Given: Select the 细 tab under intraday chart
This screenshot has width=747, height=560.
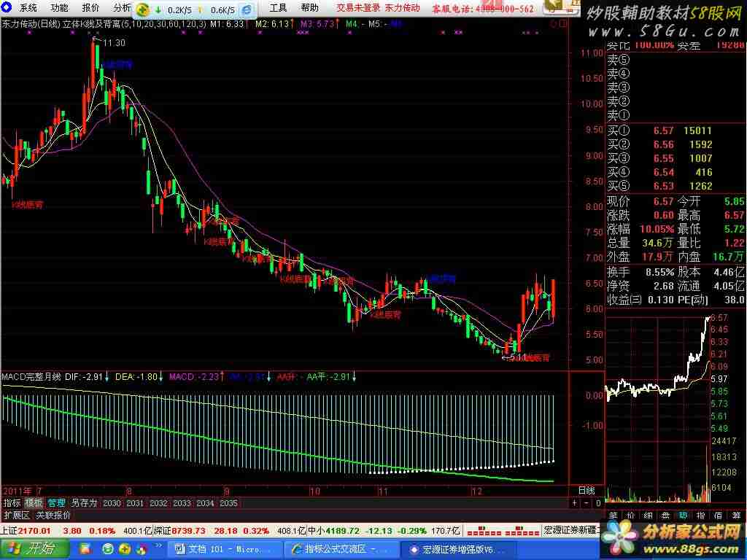Looking at the screenshot, I should pyautogui.click(x=648, y=516).
